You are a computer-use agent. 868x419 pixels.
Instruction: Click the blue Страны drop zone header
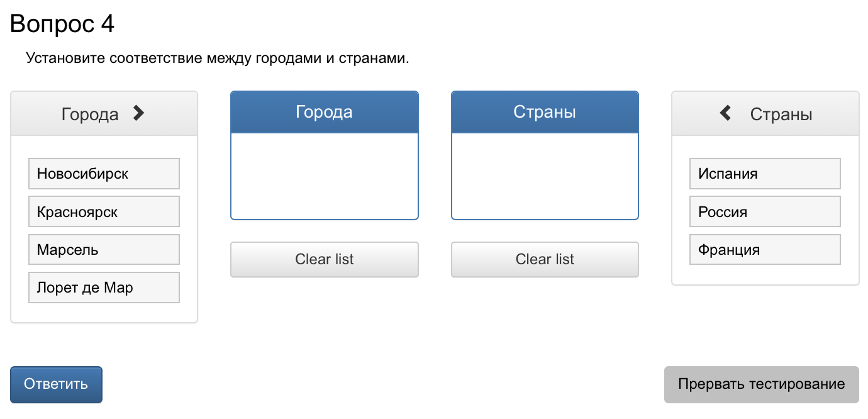coord(545,113)
